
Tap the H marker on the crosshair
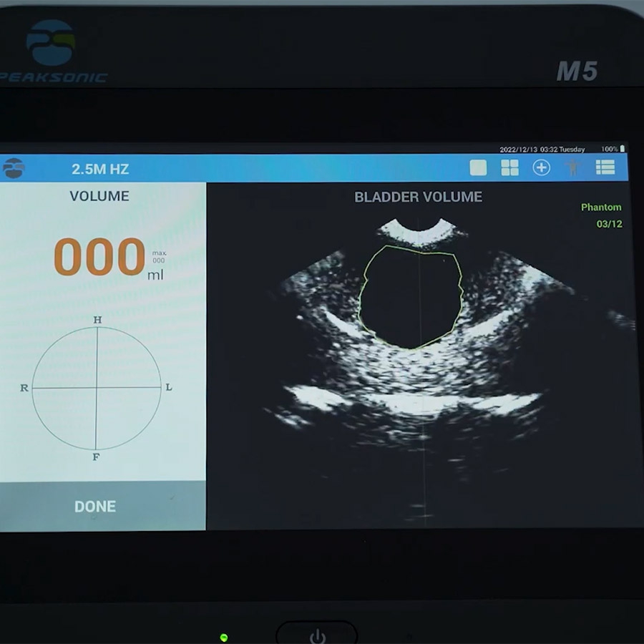pos(97,320)
